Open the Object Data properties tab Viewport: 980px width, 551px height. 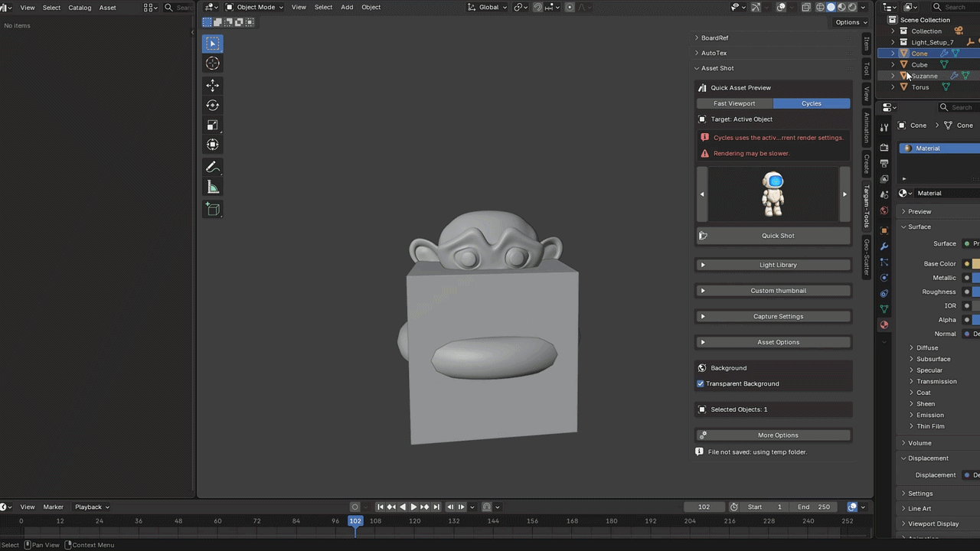tap(884, 309)
